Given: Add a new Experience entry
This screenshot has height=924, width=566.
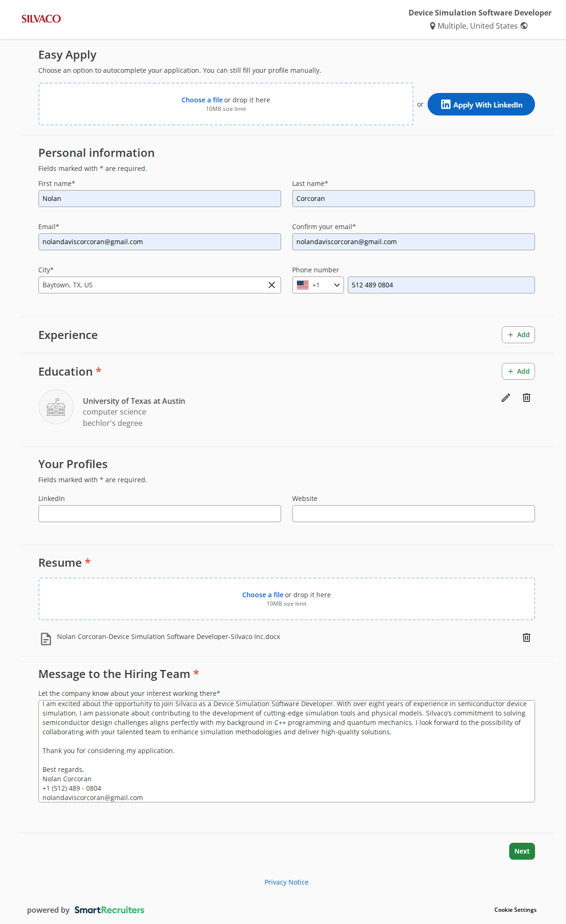Looking at the screenshot, I should pyautogui.click(x=518, y=335).
